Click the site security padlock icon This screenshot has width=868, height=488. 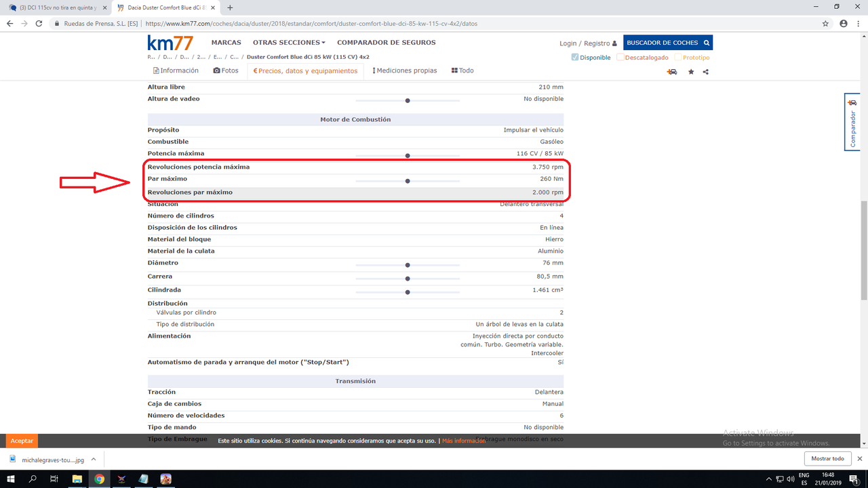coord(57,23)
